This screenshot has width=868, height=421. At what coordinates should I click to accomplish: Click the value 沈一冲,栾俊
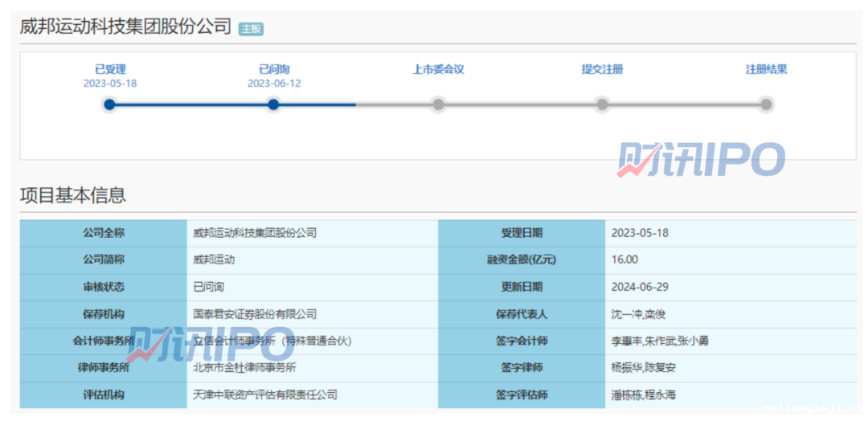[638, 314]
